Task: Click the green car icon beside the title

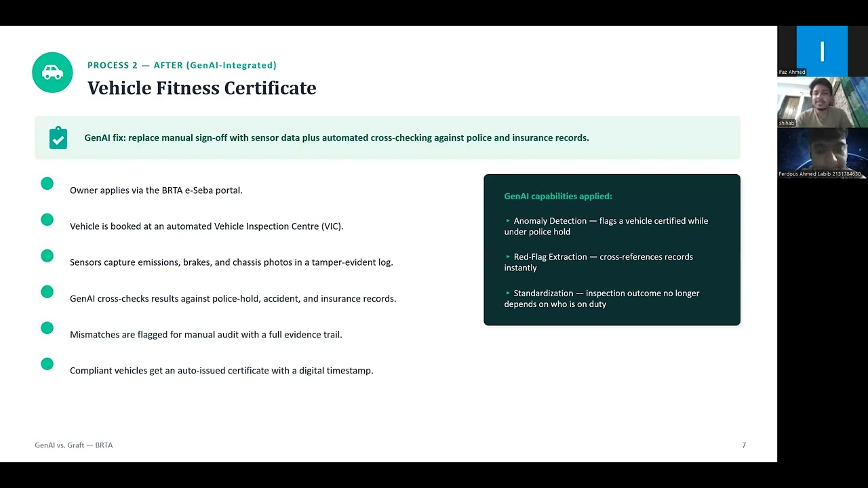Action: tap(52, 73)
